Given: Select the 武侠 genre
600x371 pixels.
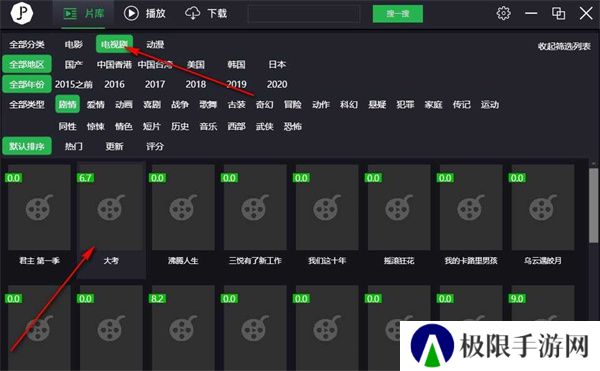Looking at the screenshot, I should pyautogui.click(x=264, y=126).
